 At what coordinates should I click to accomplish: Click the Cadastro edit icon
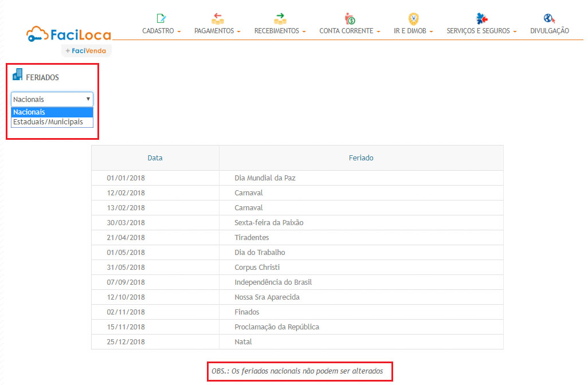point(161,18)
